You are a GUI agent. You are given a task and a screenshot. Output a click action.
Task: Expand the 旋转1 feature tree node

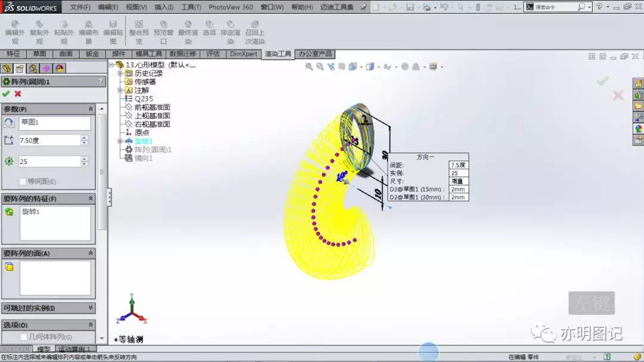(120, 141)
